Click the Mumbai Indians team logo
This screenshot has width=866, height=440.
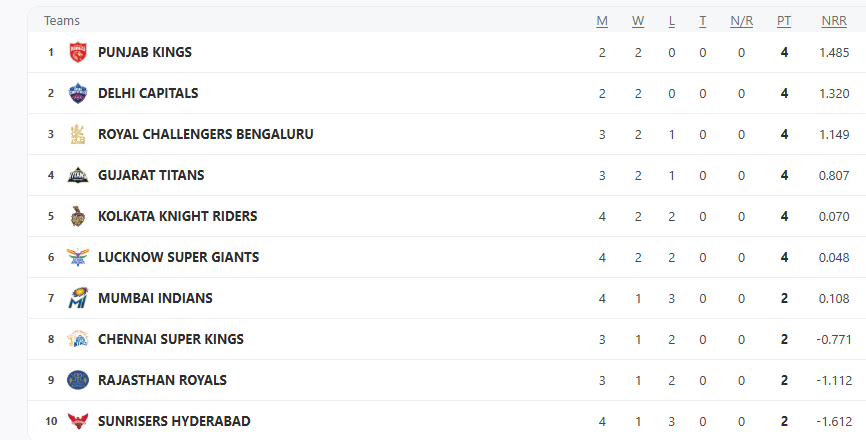click(x=78, y=298)
